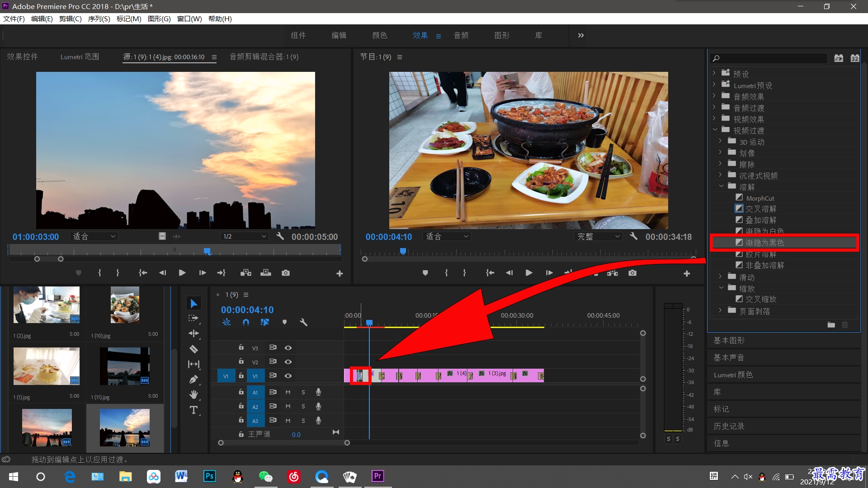Go to In point in source monitor
Viewport: 868px width, 488px height.
coord(143,273)
